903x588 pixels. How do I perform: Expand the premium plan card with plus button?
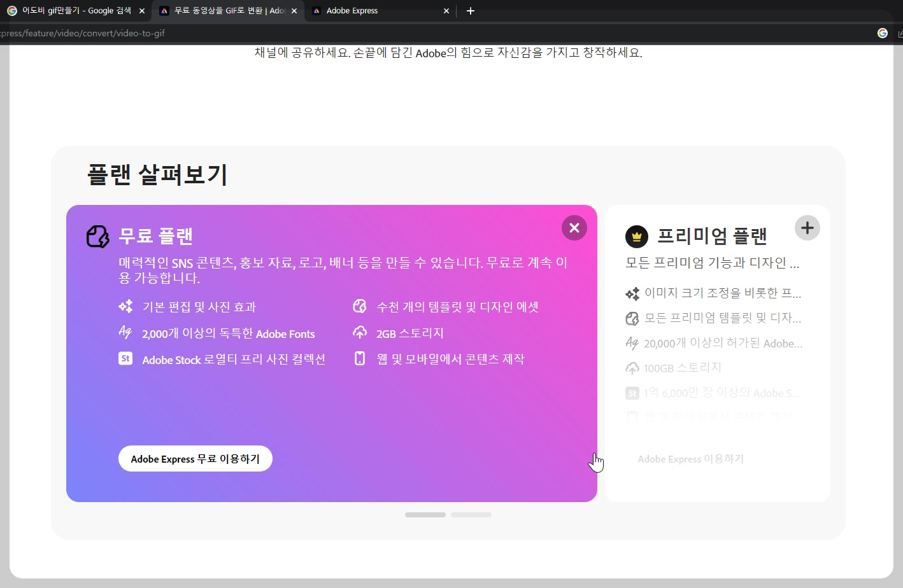tap(807, 228)
